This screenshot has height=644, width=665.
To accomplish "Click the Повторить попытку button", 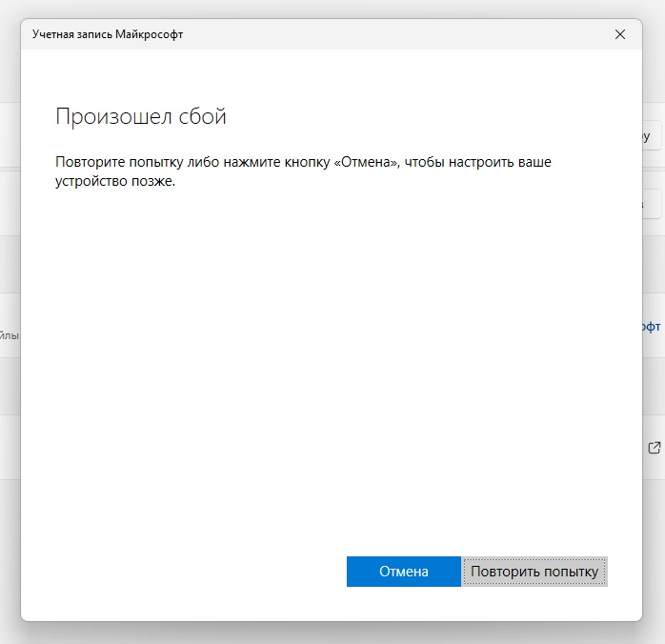I will [534, 571].
